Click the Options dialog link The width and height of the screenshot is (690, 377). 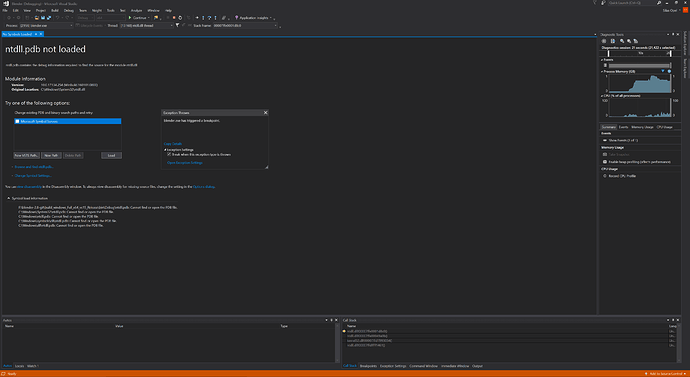coord(204,187)
